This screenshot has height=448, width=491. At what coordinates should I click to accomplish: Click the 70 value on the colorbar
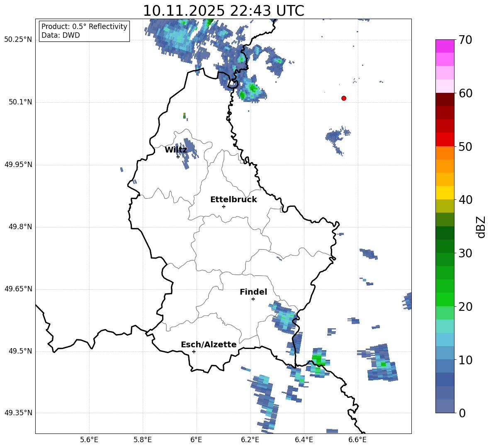pos(465,40)
